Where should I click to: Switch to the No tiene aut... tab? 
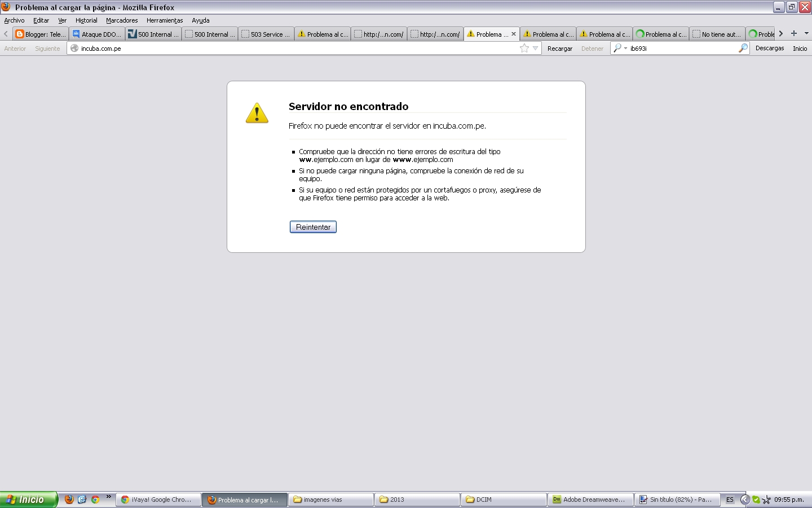717,34
